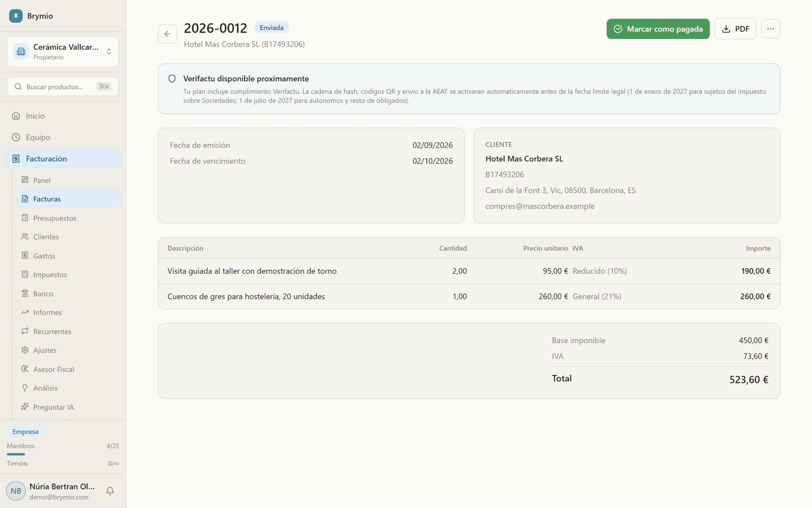The image size is (812, 508).
Task: Click the Cuencos de gres row description
Action: (246, 296)
